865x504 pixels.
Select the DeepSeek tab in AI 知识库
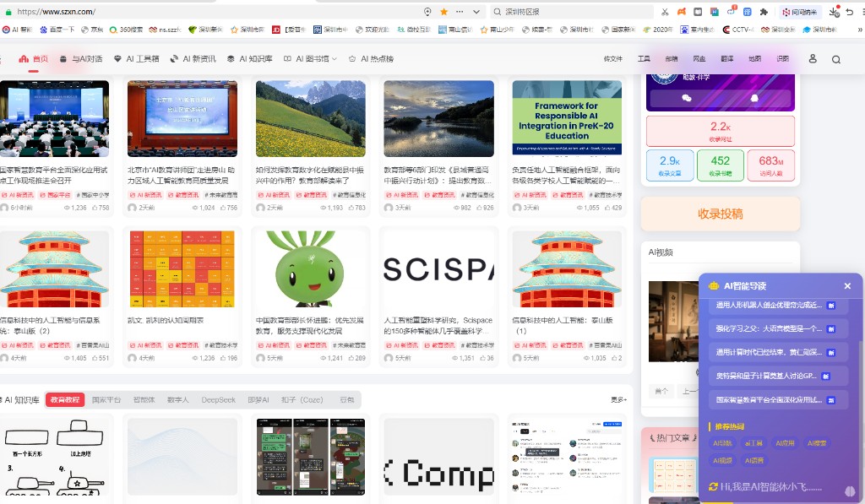218,399
